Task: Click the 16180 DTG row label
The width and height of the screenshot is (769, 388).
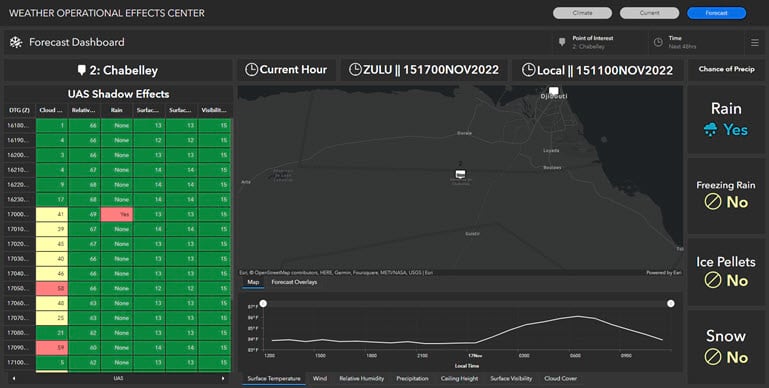Action: [20, 126]
